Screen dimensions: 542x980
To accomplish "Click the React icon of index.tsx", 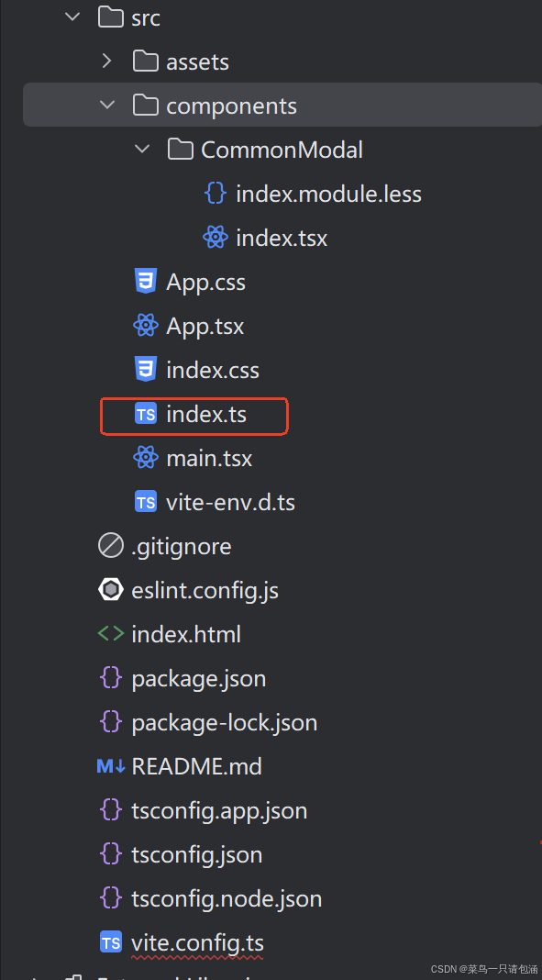I will coord(215,238).
